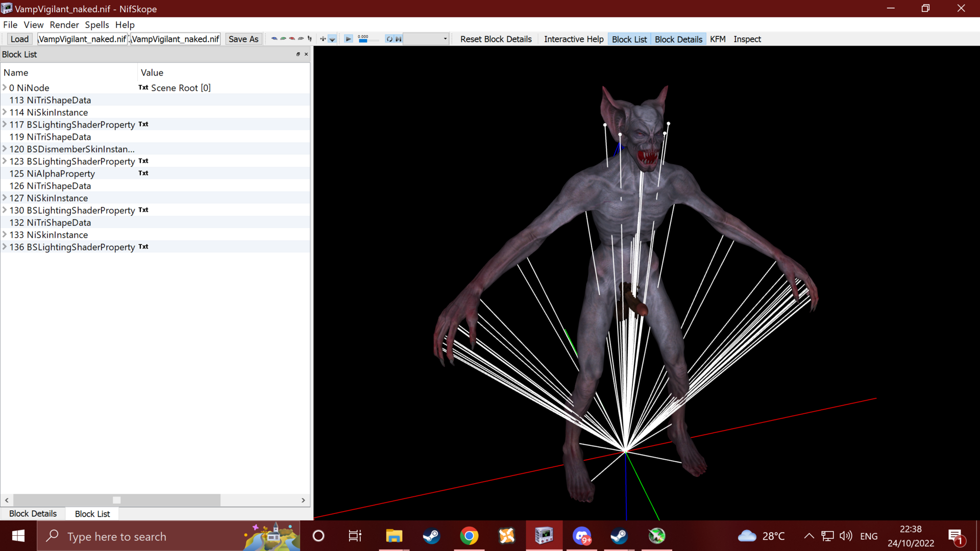Toggle the Block Details toolbar button
Viewport: 980px width, 551px height.
click(678, 39)
